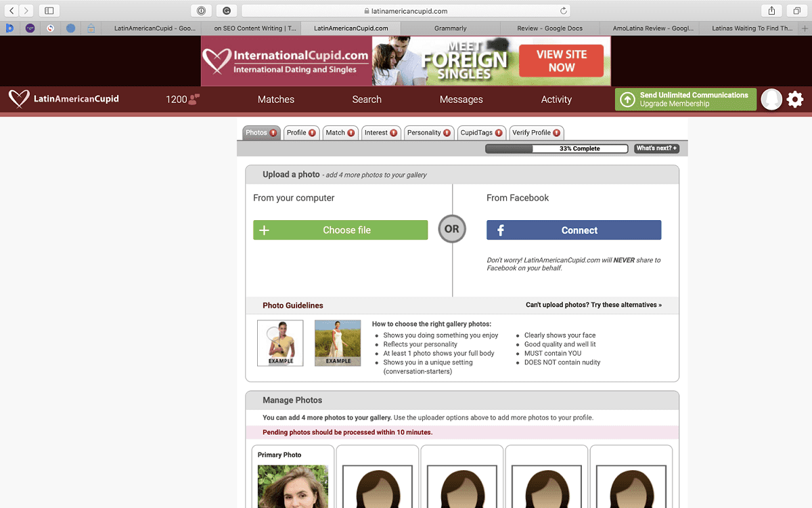Click the primary profile photo
Image resolution: width=812 pixels, height=508 pixels.
pyautogui.click(x=293, y=486)
